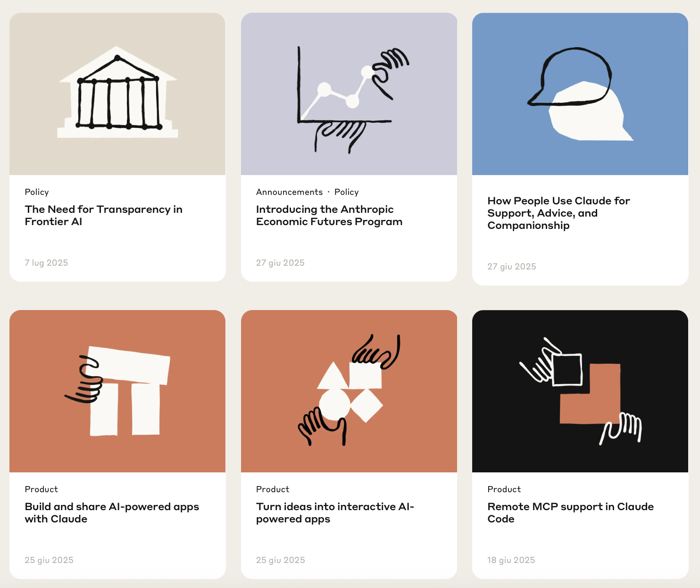Screen dimensions: 700x588
Task: Select the Product tag above "Build and share"
Action: 42,489
